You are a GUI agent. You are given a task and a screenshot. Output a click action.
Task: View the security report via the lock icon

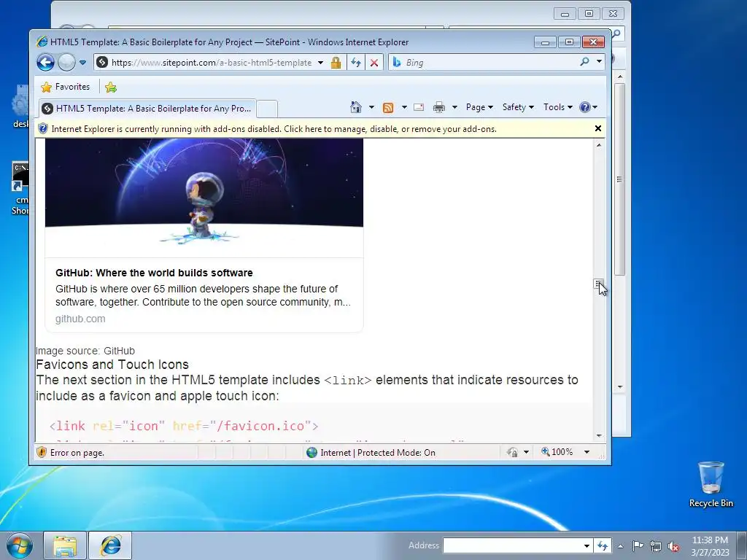pos(336,63)
